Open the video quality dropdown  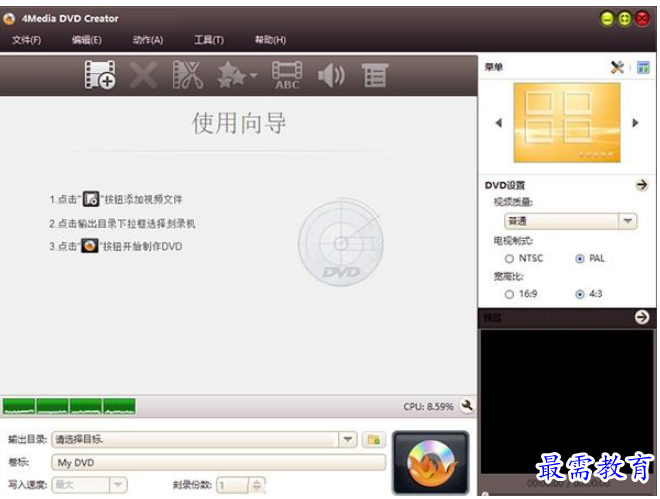coord(570,221)
